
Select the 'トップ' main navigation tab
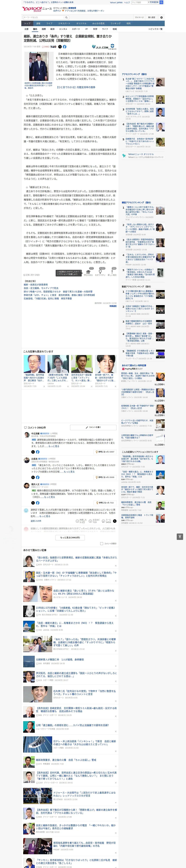click(27, 23)
